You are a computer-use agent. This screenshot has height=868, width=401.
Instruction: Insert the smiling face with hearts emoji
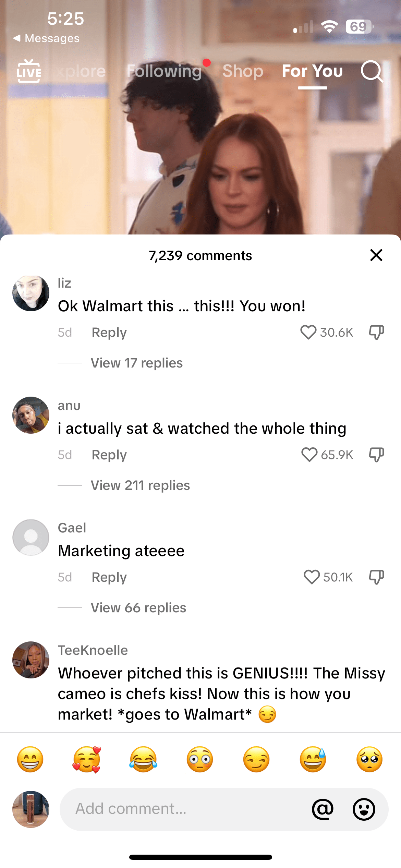[x=87, y=759]
